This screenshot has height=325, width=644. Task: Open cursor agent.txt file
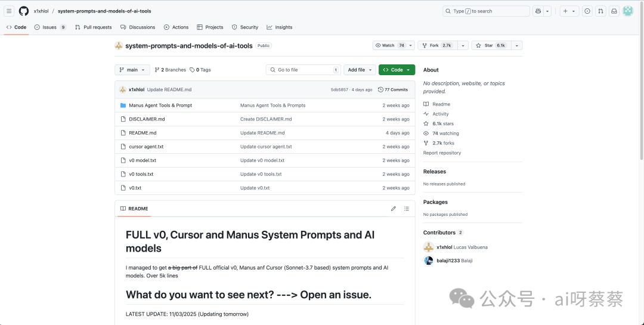[x=146, y=147]
